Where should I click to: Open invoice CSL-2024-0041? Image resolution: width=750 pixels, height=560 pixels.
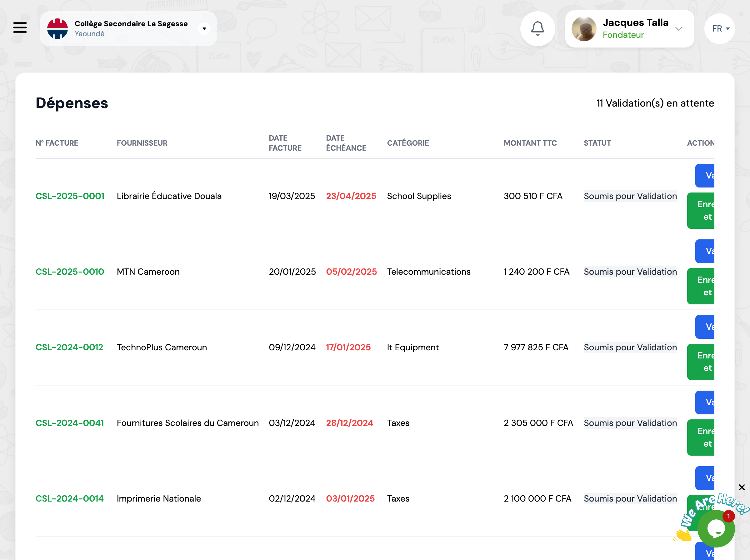tap(70, 423)
